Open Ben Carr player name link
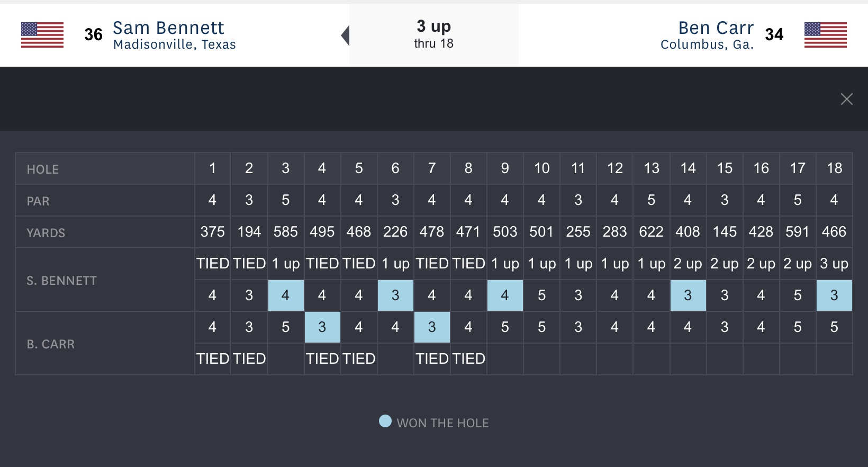868x467 pixels. pos(716,28)
